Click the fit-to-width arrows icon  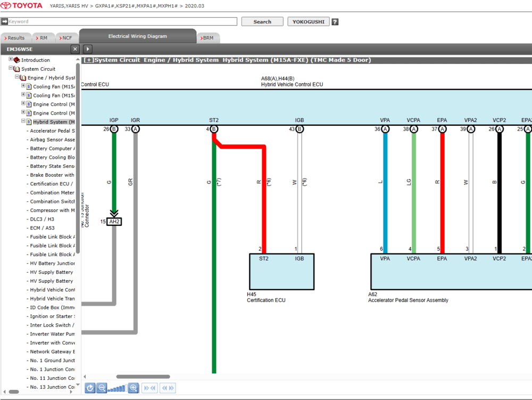pyautogui.click(x=149, y=388)
